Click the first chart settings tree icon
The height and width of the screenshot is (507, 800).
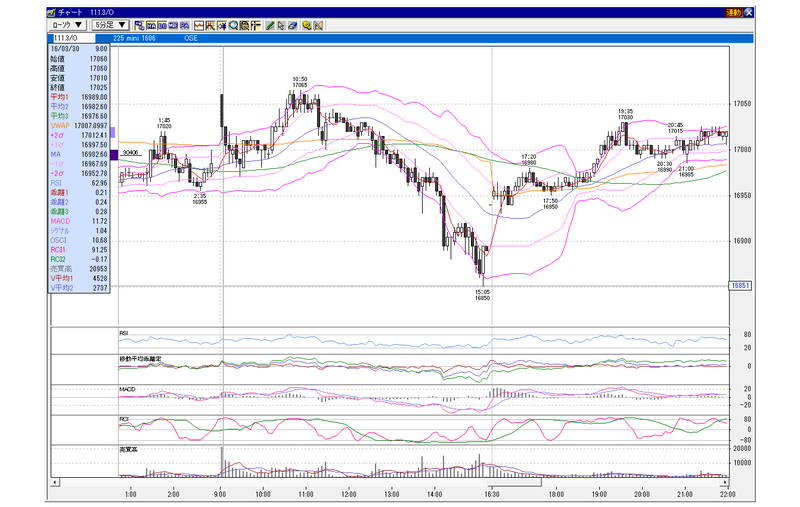coord(139,26)
